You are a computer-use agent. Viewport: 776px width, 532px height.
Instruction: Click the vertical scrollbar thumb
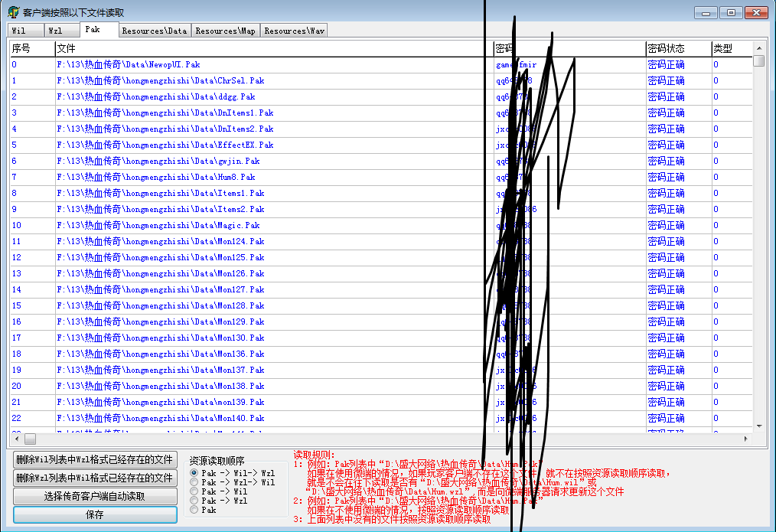[758, 61]
